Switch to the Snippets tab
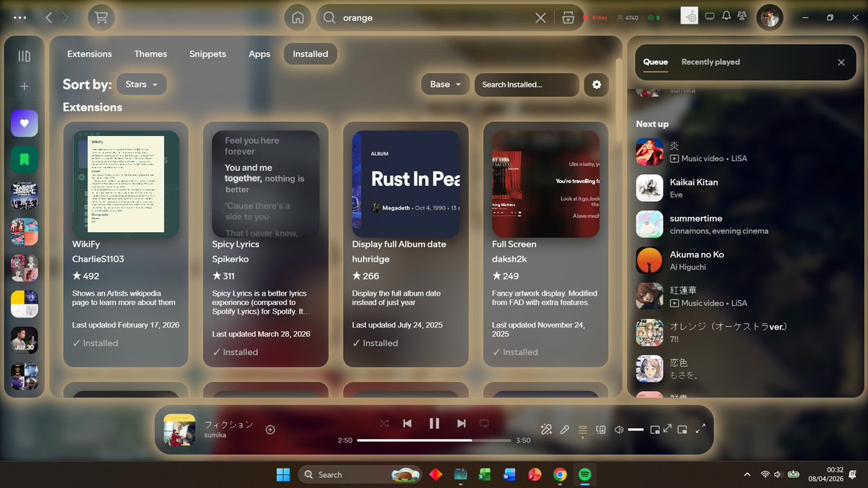Viewport: 868px width, 488px height. tap(208, 54)
